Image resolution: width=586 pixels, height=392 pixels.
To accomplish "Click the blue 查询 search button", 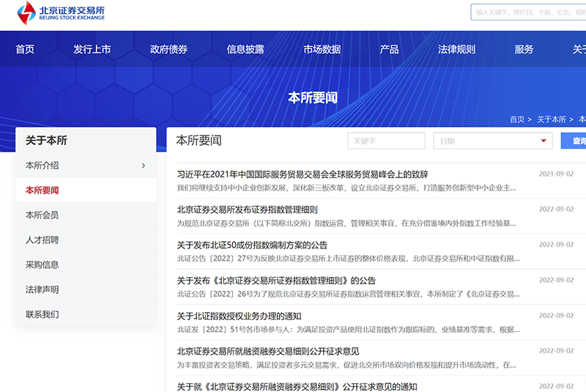I will pyautogui.click(x=574, y=141).
